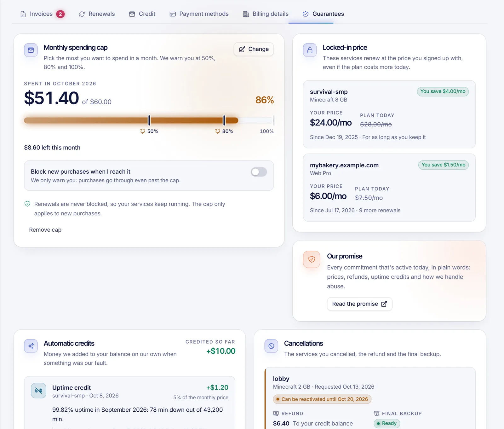This screenshot has height=429, width=504.
Task: Click the reactivation until Oct 20 badge
Action: (322, 399)
